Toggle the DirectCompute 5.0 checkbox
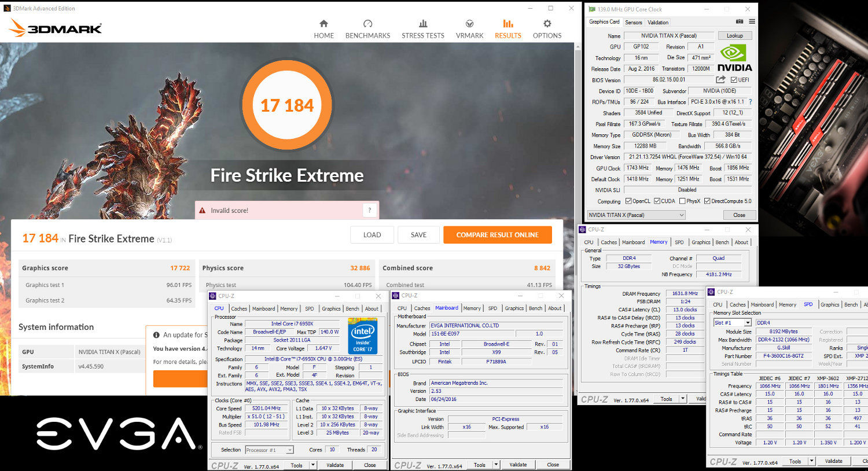868x471 pixels. 707,201
